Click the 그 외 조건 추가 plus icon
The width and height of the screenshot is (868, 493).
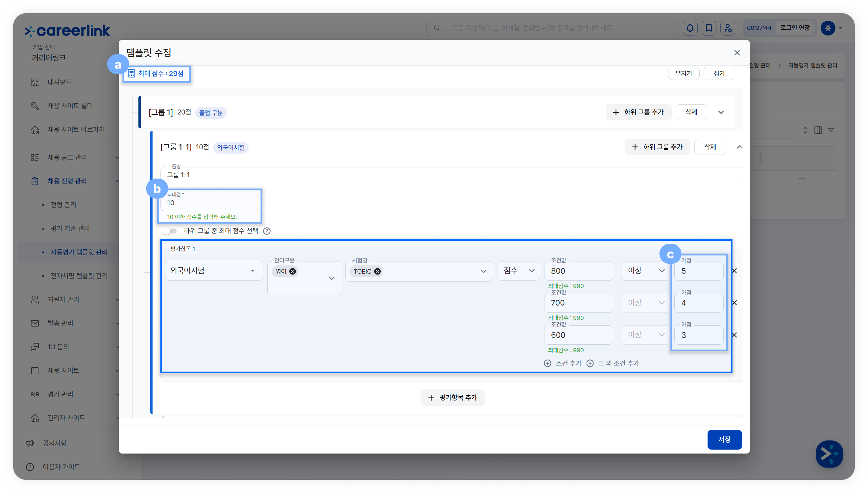tap(590, 363)
